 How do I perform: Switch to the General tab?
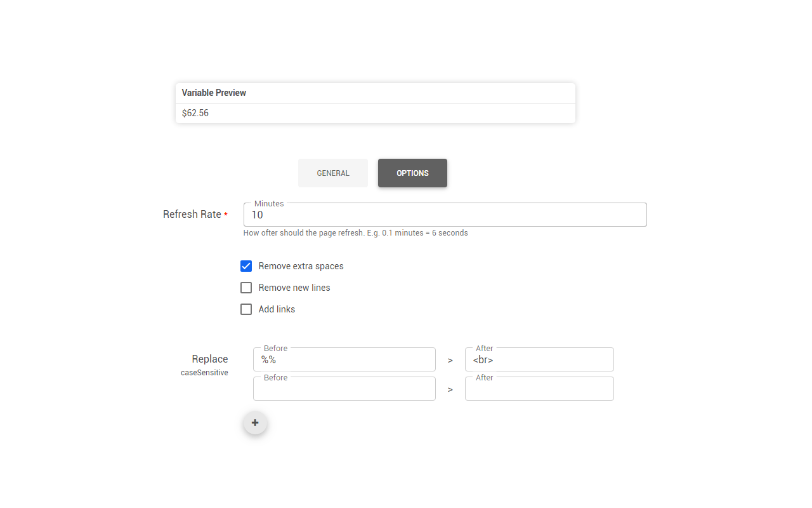point(333,173)
